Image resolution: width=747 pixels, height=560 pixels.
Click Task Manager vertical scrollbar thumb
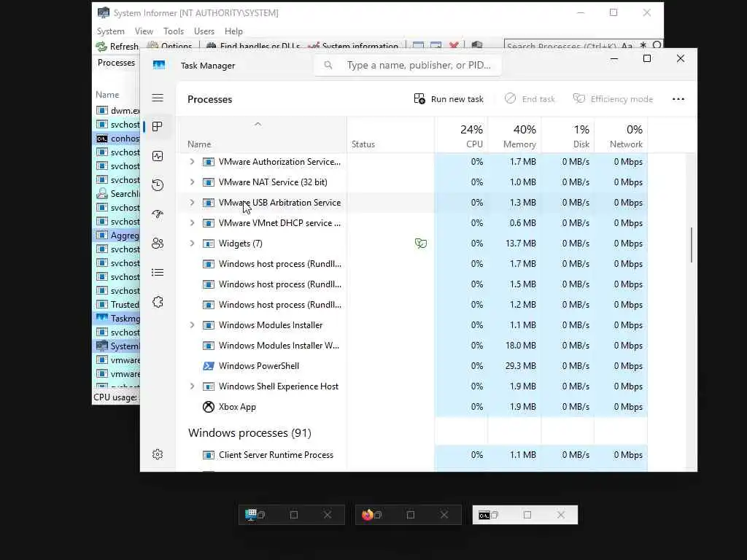point(692,245)
